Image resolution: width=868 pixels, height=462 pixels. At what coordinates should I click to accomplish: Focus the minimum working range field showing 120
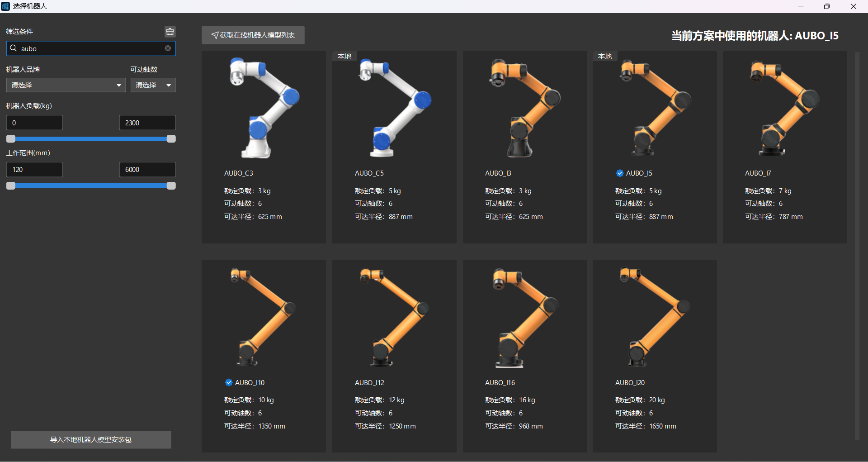[x=34, y=170]
